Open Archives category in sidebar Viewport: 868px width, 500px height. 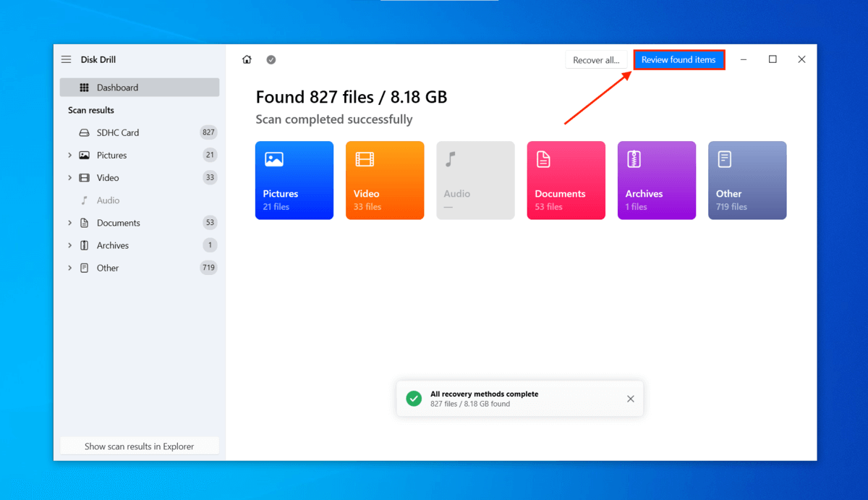(140, 245)
